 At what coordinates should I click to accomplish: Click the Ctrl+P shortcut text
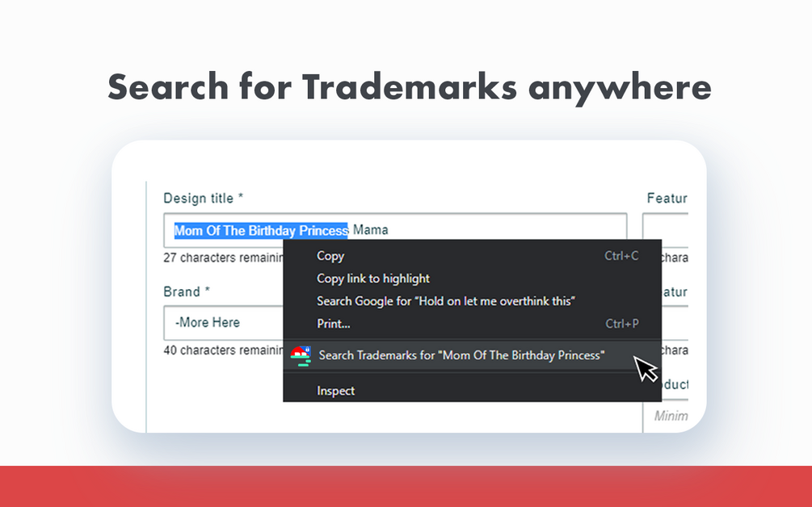click(622, 324)
